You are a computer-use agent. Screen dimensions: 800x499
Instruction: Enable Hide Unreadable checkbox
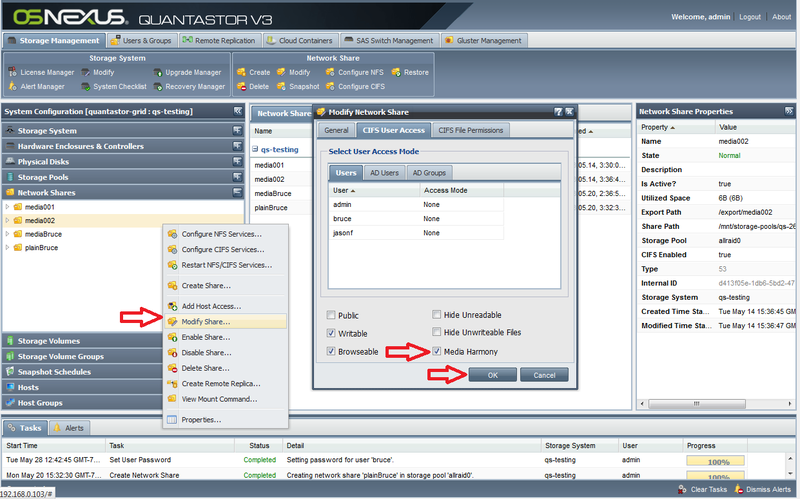[x=436, y=315]
